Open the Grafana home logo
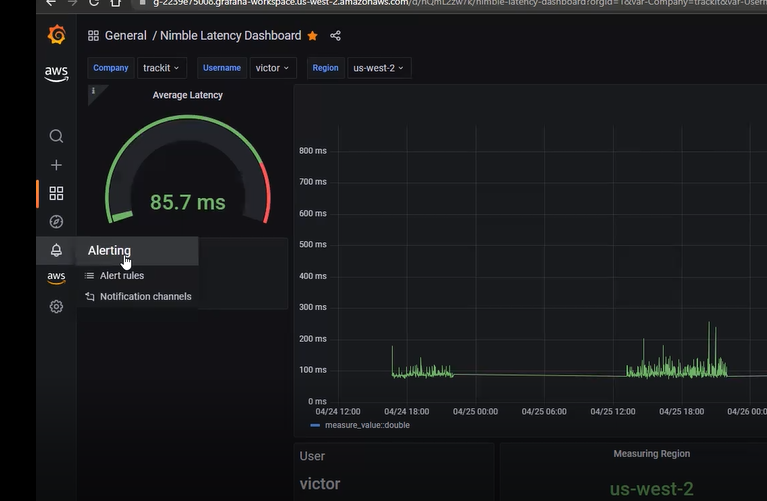 [57, 35]
